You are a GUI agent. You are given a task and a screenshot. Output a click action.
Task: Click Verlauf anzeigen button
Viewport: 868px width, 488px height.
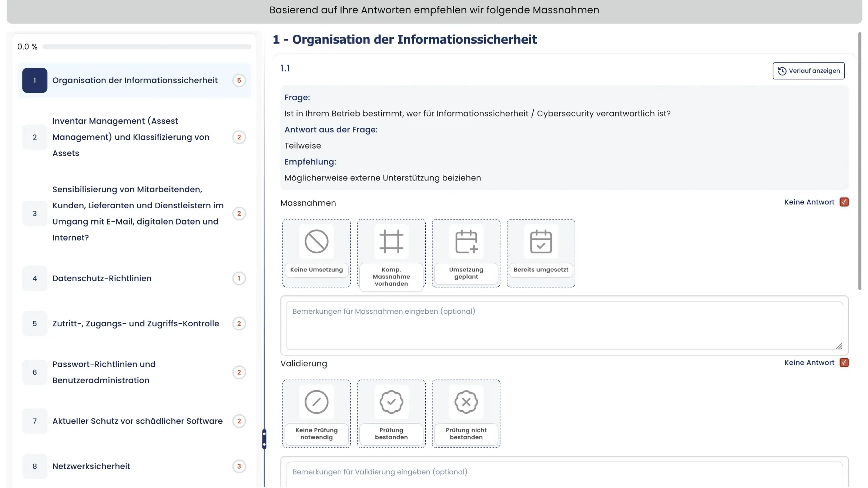pos(808,71)
